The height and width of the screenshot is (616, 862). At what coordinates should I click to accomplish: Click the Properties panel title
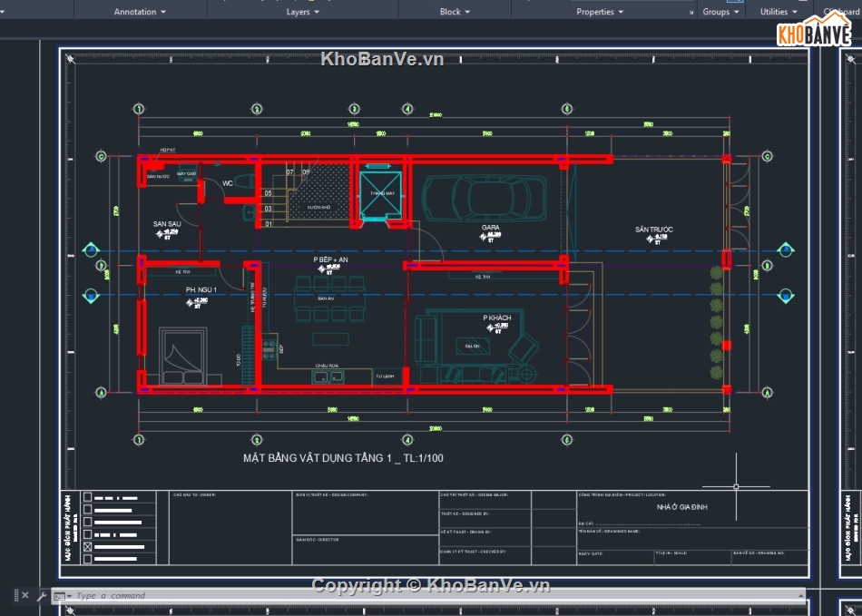(x=595, y=12)
